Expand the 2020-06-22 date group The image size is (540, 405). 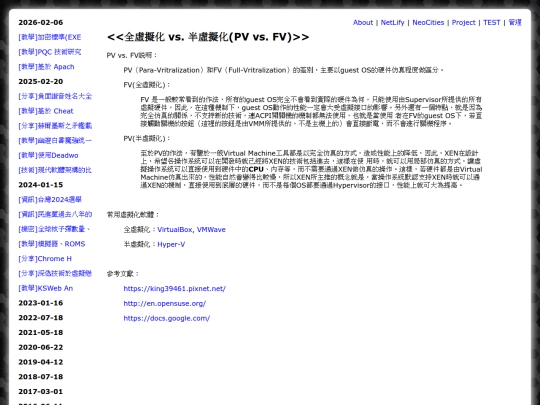[41, 347]
